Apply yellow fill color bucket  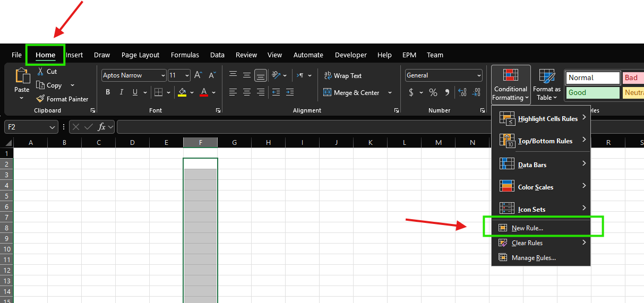(x=182, y=92)
